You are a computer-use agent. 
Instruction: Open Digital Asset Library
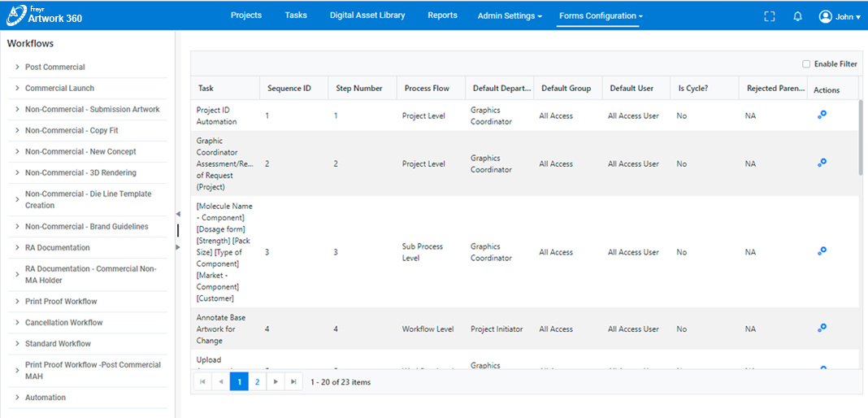[x=367, y=15]
